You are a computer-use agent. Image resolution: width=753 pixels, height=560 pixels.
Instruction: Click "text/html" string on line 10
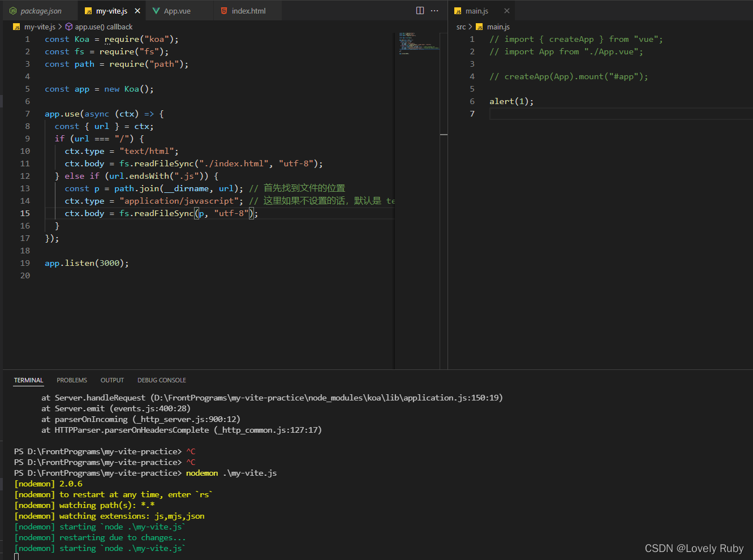click(x=147, y=151)
